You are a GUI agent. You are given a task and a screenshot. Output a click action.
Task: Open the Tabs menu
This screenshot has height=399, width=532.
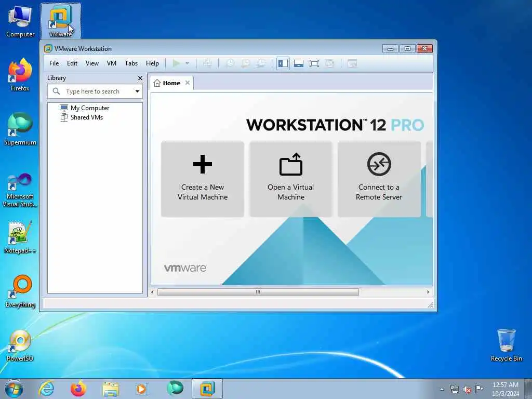tap(131, 63)
